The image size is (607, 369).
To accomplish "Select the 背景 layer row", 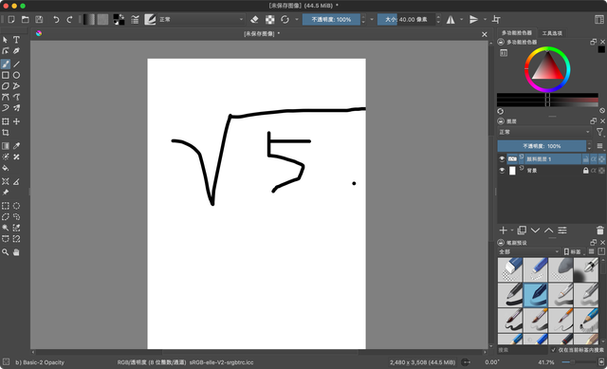I will pyautogui.click(x=551, y=170).
